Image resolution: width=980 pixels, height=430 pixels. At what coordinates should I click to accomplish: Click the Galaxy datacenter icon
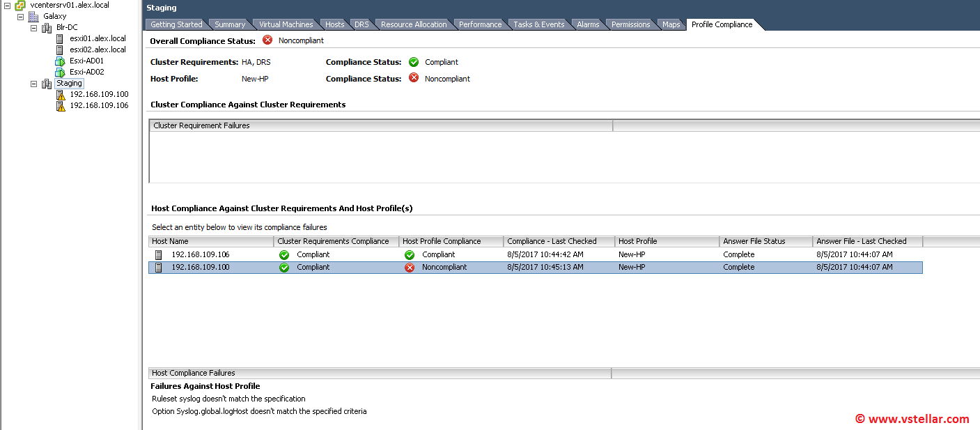33,16
